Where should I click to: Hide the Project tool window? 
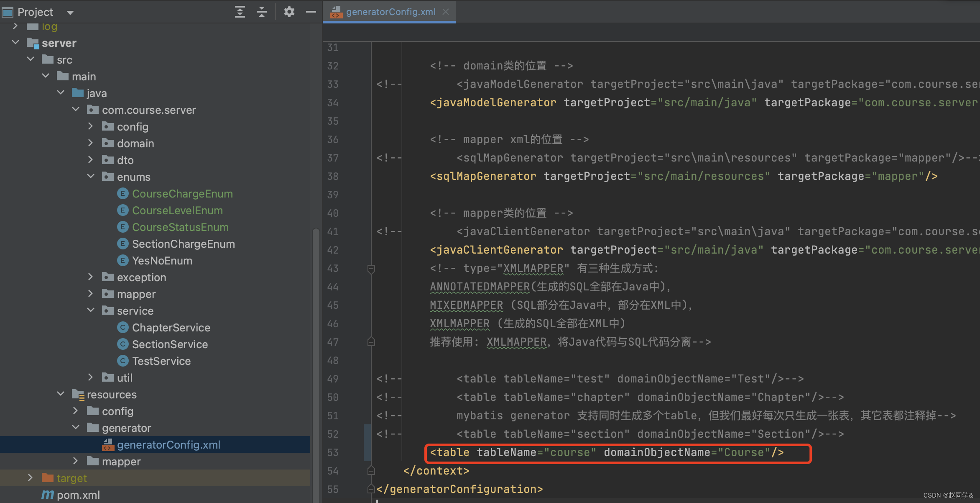pos(311,12)
